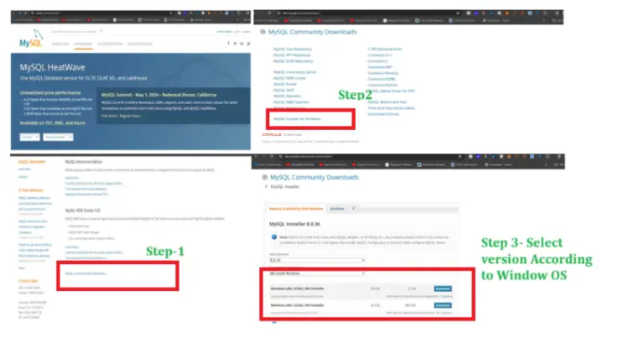Open the 'Connector/Node.js' link
The width and height of the screenshot is (644, 359).
(x=382, y=73)
